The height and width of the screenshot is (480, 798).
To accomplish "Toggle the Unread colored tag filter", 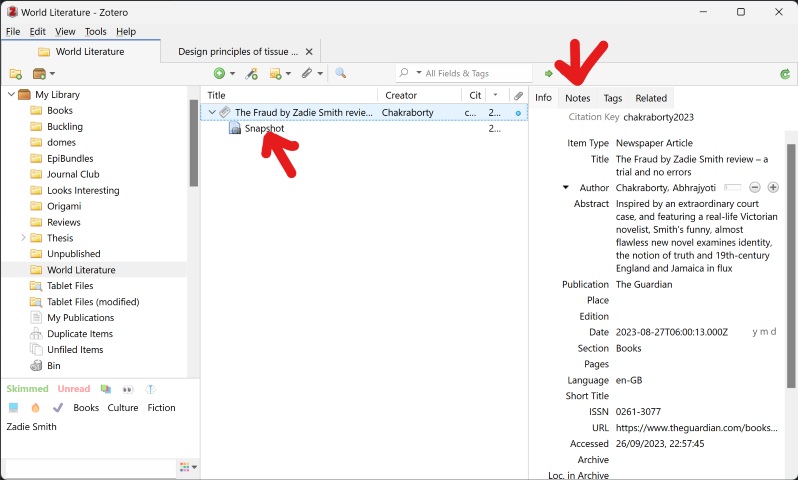I will pyautogui.click(x=74, y=389).
